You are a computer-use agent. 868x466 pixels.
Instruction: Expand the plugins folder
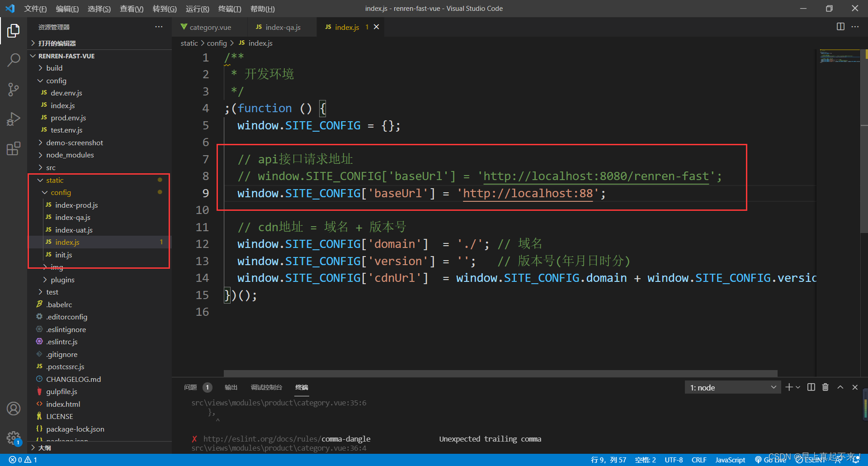point(62,280)
